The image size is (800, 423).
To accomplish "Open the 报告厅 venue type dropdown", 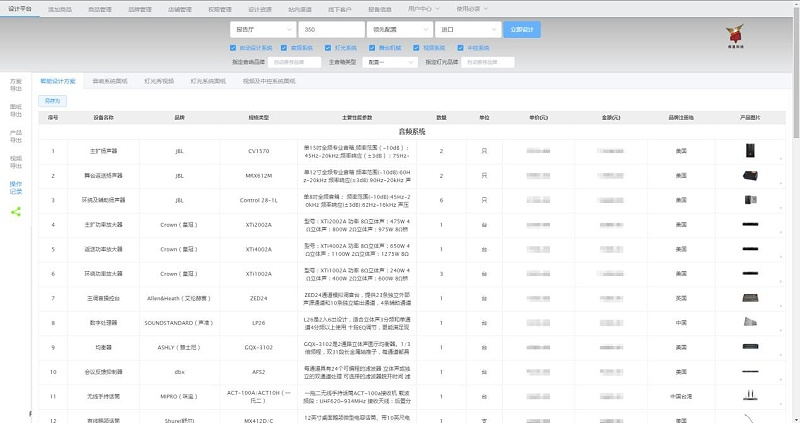I will pyautogui.click(x=263, y=30).
